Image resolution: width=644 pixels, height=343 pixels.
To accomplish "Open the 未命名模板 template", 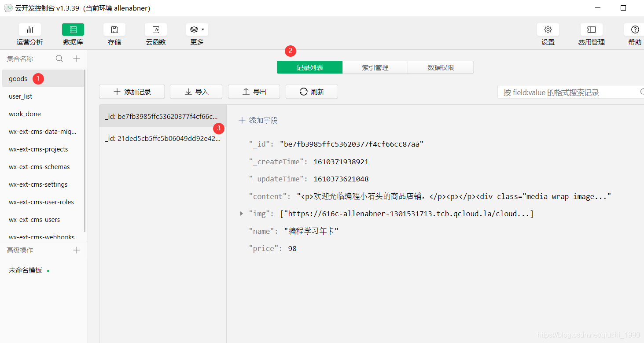I will click(x=26, y=270).
